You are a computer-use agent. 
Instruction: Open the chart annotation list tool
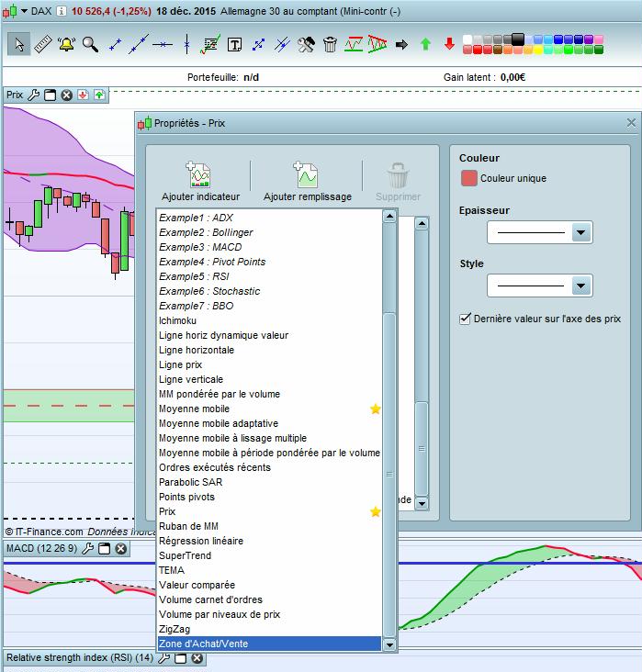coord(210,44)
